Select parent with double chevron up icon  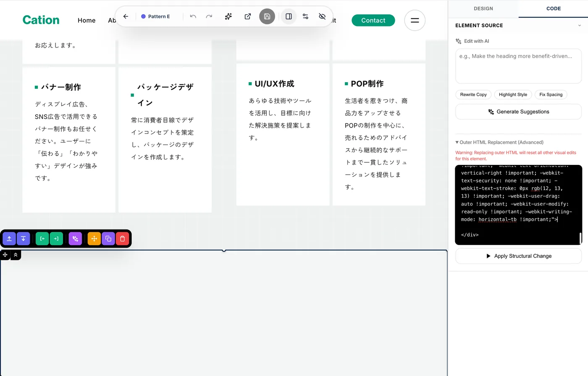point(16,255)
